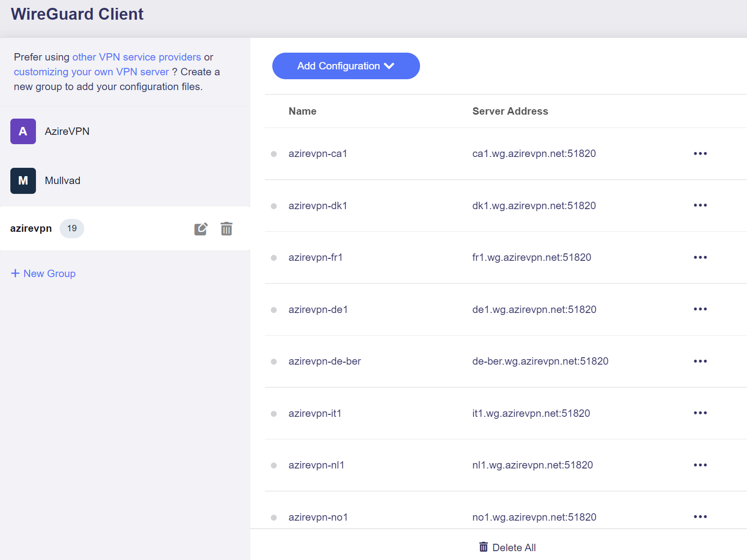Select the azirevpn-it1 configuration name

(315, 413)
